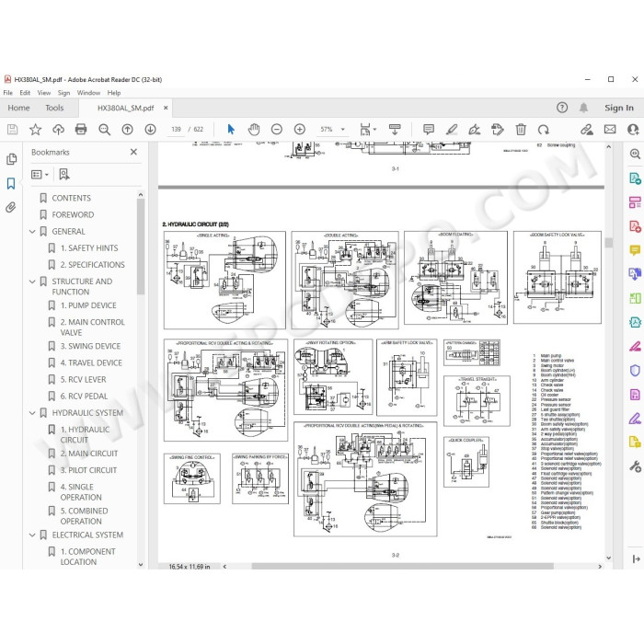Go to next page arrow
The image size is (644, 644).
pos(150,130)
